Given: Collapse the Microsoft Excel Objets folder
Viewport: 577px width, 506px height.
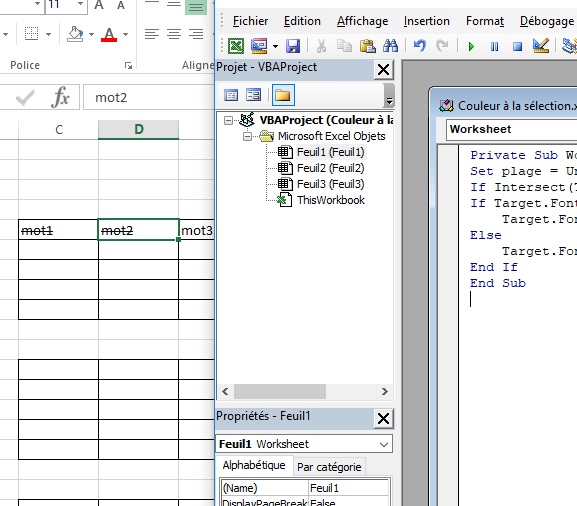Looking at the screenshot, I should click(248, 137).
